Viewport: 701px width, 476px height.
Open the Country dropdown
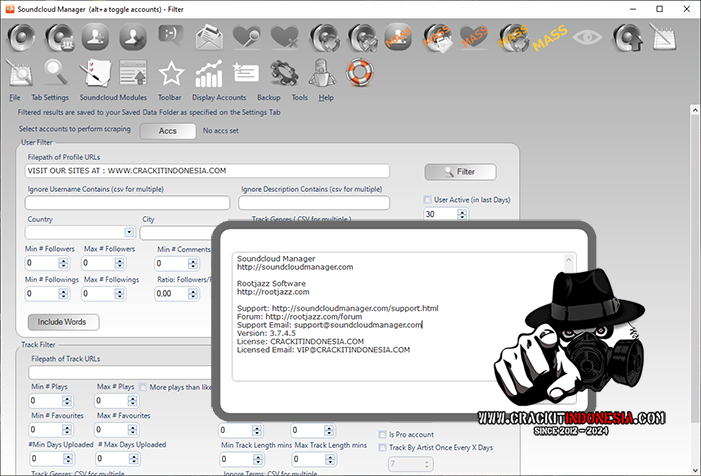pos(127,233)
